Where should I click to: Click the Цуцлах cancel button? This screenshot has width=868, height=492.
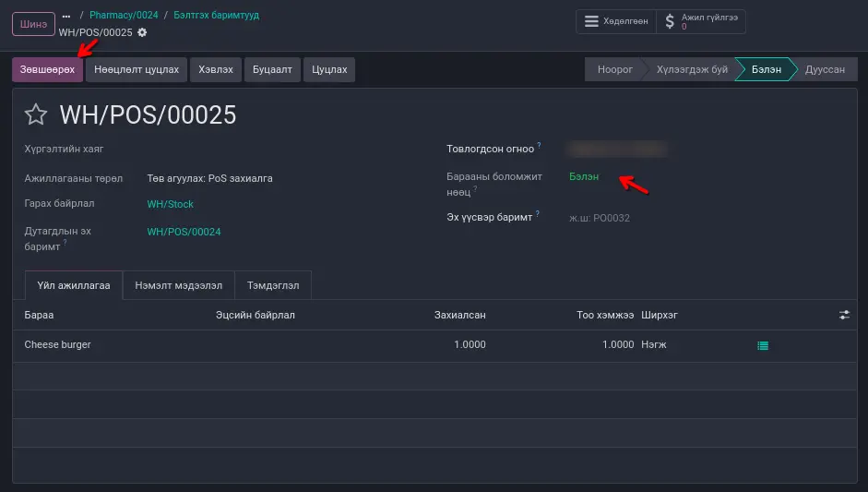[x=329, y=69]
